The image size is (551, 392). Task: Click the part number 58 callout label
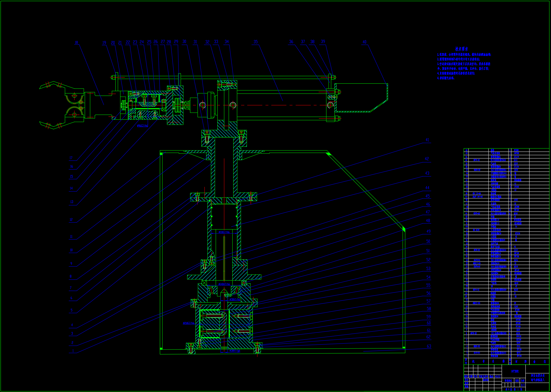pos(429,309)
